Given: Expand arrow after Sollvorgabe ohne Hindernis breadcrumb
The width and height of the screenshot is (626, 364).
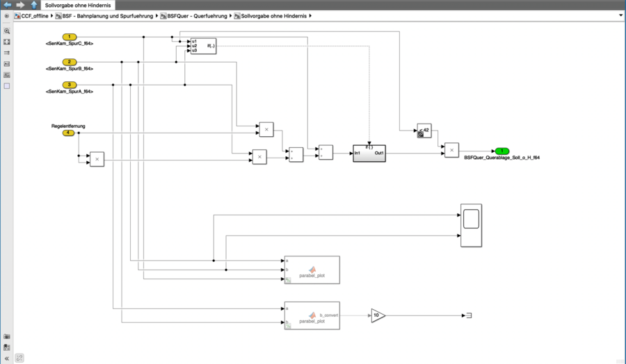Looking at the screenshot, I should tap(310, 15).
